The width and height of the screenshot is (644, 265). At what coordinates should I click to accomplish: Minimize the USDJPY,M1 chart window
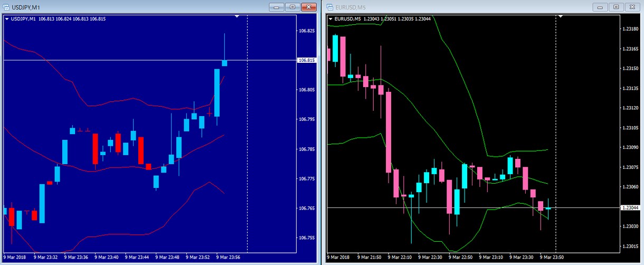[x=277, y=7]
